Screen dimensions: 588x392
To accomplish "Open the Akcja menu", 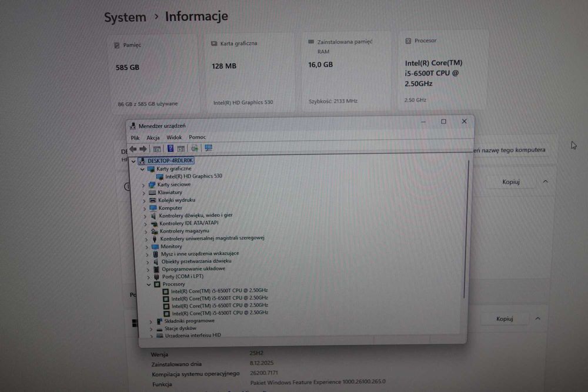I will click(153, 138).
